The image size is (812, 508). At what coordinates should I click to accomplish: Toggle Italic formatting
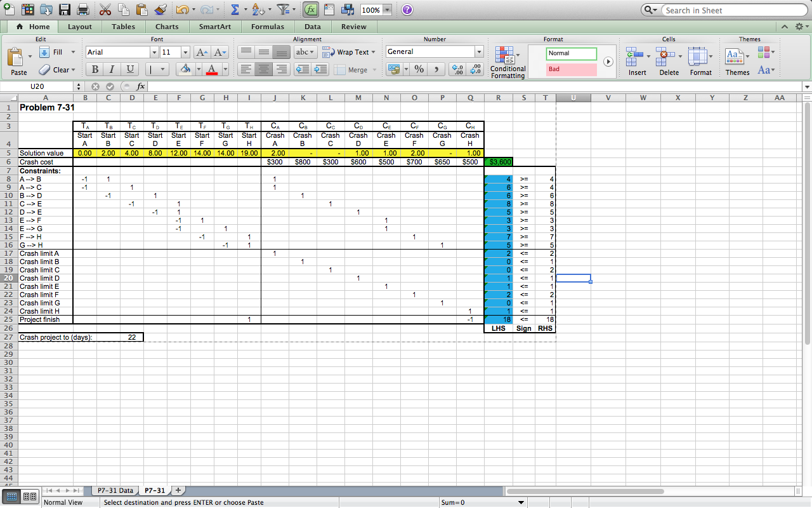pyautogui.click(x=112, y=69)
